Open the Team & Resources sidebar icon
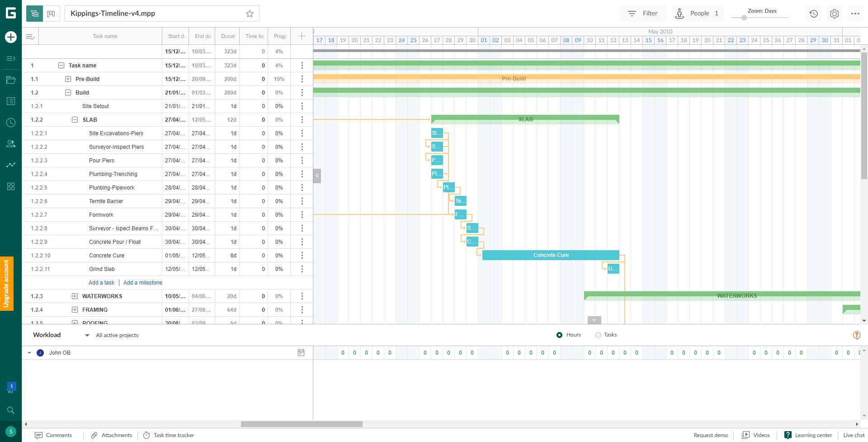 10,144
